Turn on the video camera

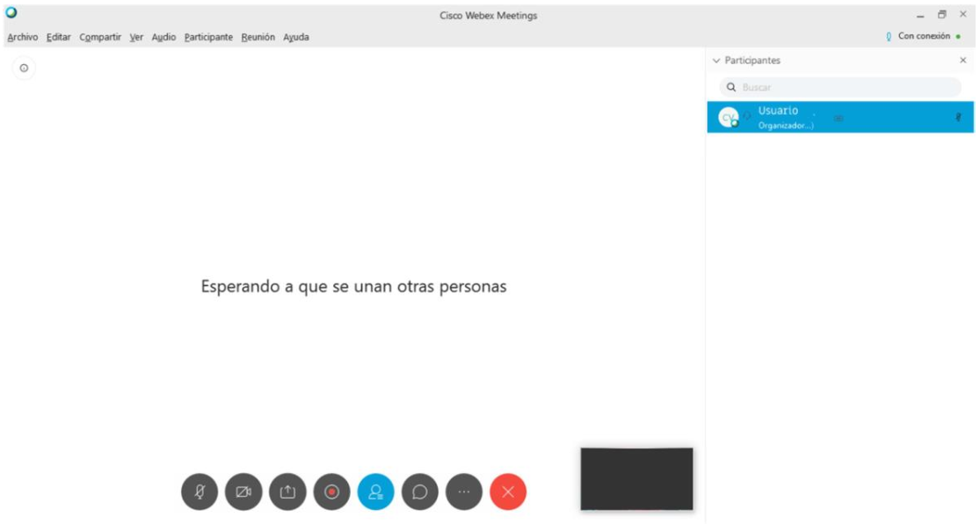click(x=243, y=492)
